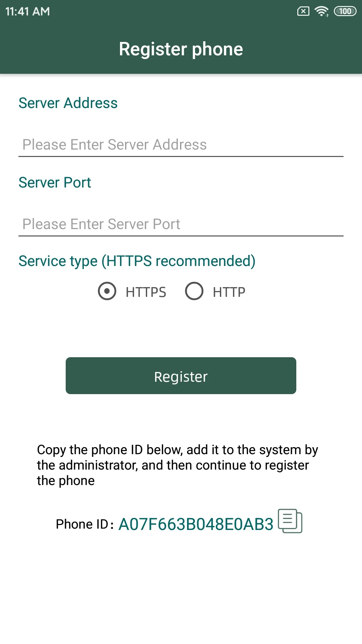Copy the phone ID using clipboard icon
This screenshot has height=644, width=362.
coord(290,521)
